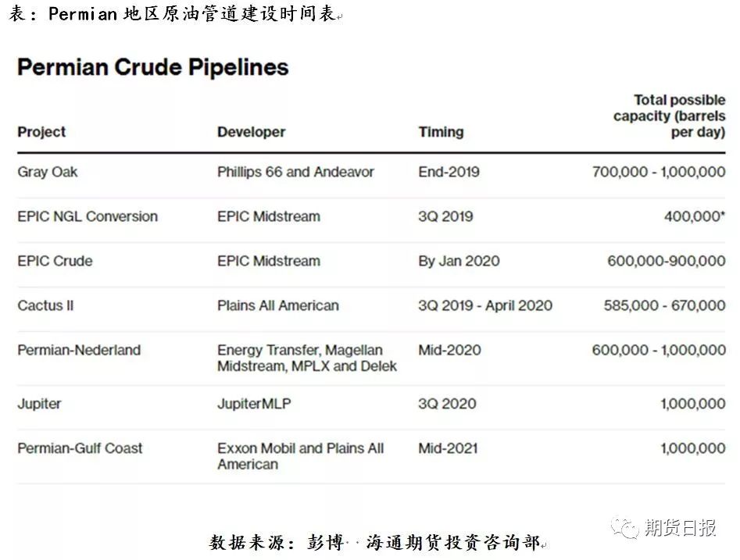The height and width of the screenshot is (560, 740).
Task: Click the 'Gray Oak' project cell
Action: tap(47, 172)
